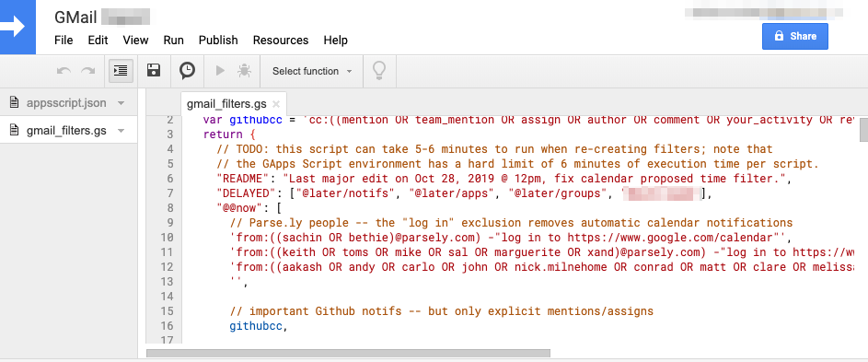Open the Edit menu

coord(98,40)
